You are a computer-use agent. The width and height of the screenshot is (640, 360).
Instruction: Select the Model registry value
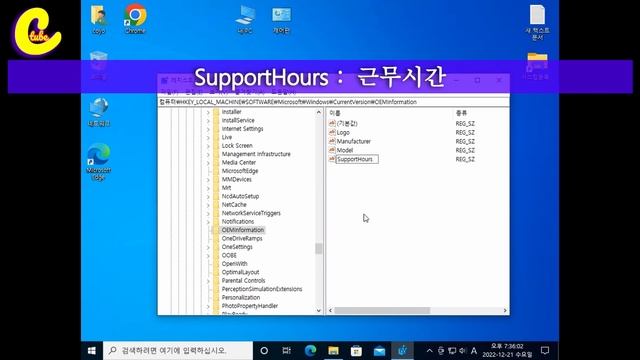point(345,151)
